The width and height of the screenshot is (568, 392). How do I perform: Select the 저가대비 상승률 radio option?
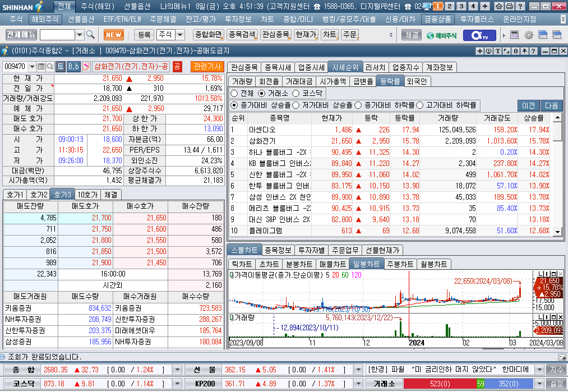click(295, 105)
